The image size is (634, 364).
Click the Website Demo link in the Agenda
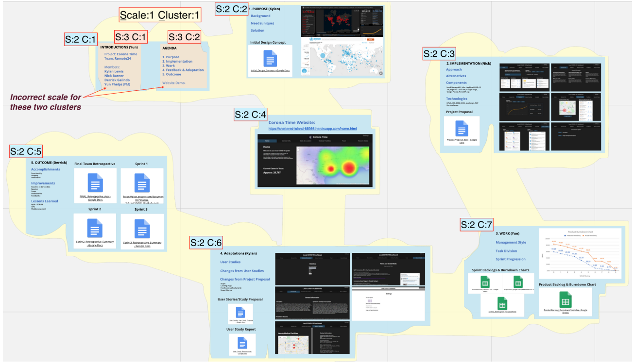pos(175,83)
